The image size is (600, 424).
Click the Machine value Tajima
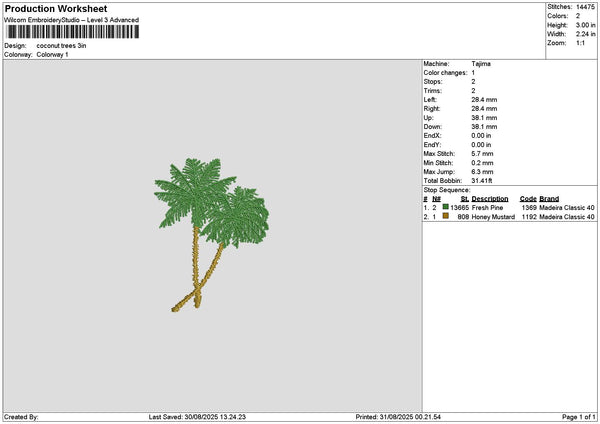481,64
